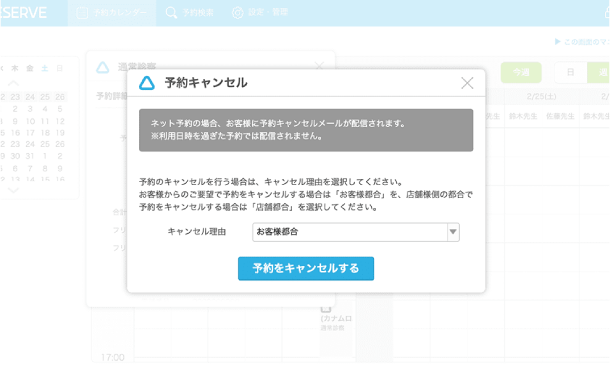
Task: Open the 設定・管理 menu
Action: coord(260,13)
